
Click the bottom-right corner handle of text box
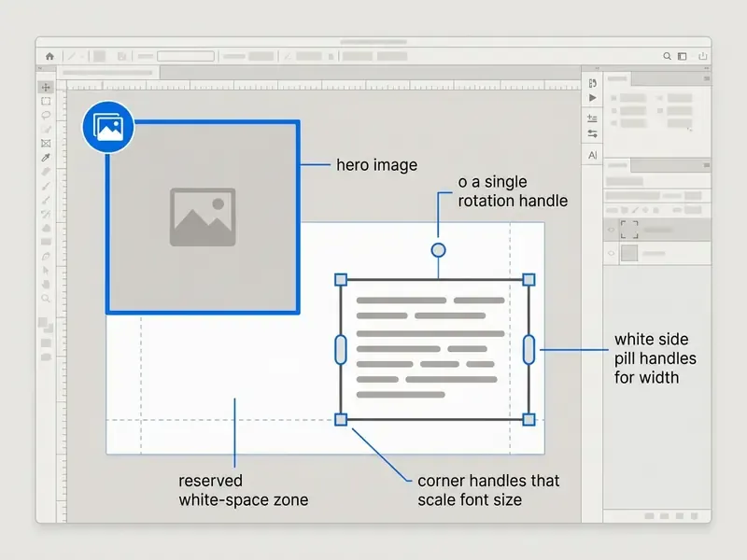[529, 419]
